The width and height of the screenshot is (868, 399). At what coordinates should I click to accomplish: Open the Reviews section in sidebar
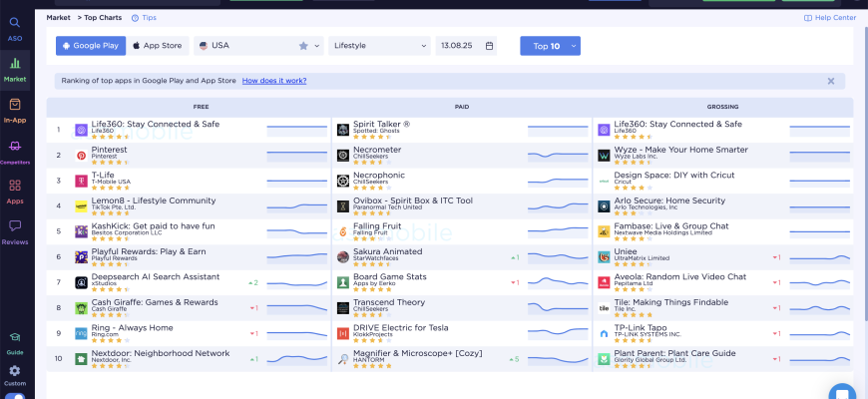(x=15, y=232)
